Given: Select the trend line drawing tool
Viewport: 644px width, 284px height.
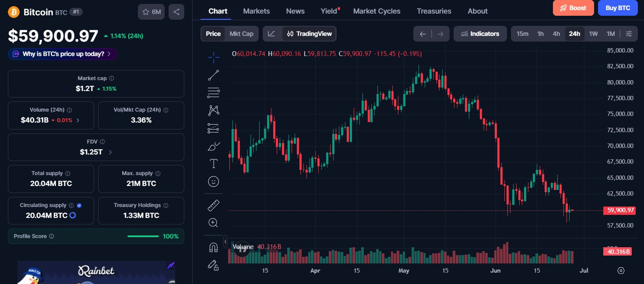Looking at the screenshot, I should (214, 75).
